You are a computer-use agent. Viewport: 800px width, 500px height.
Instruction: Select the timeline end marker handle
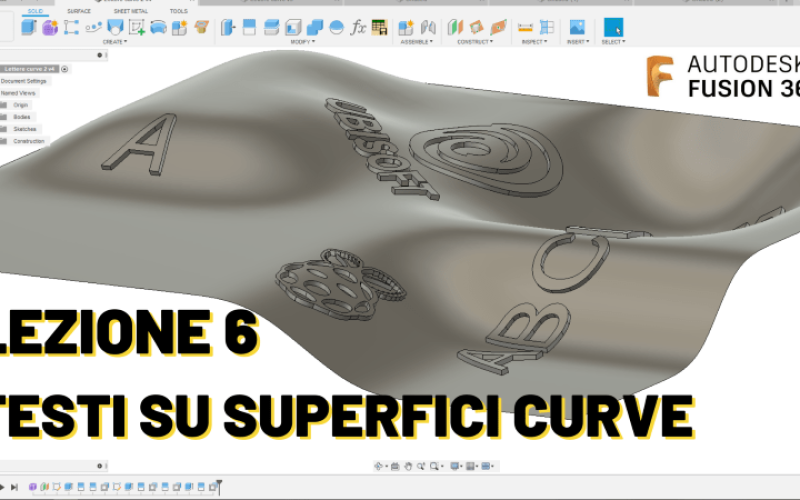point(219,487)
